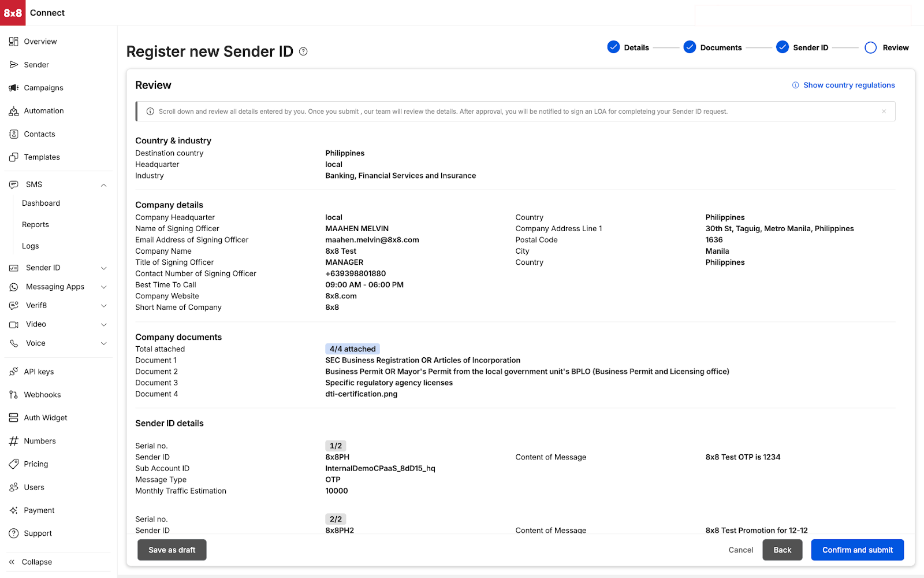Select the API keys icon

[x=14, y=372]
